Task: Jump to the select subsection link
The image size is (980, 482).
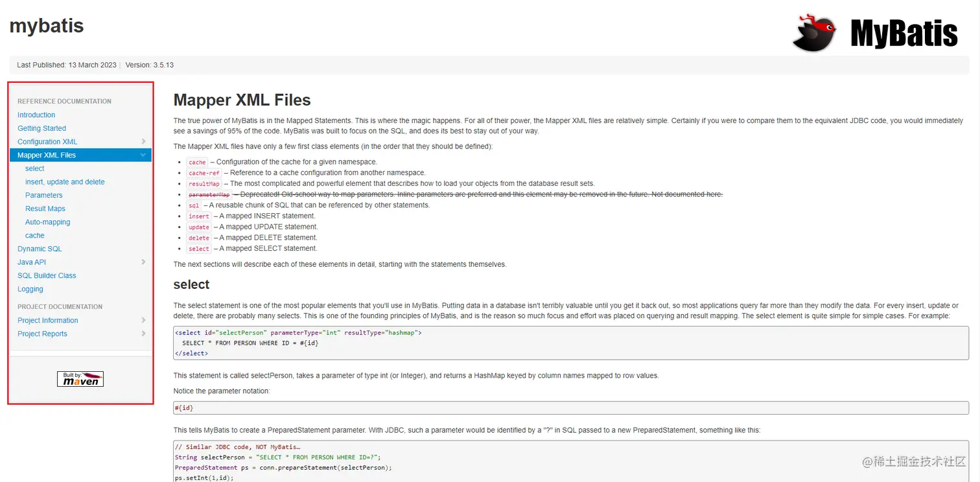Action: 35,168
